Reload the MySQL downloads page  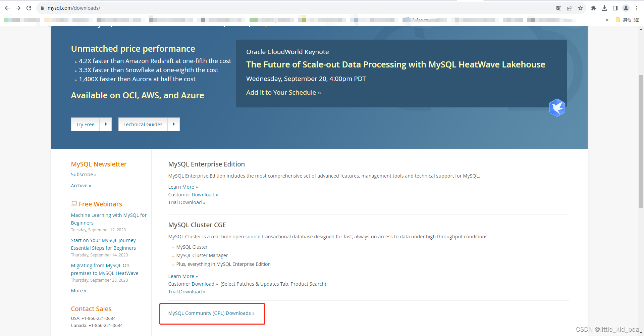29,8
